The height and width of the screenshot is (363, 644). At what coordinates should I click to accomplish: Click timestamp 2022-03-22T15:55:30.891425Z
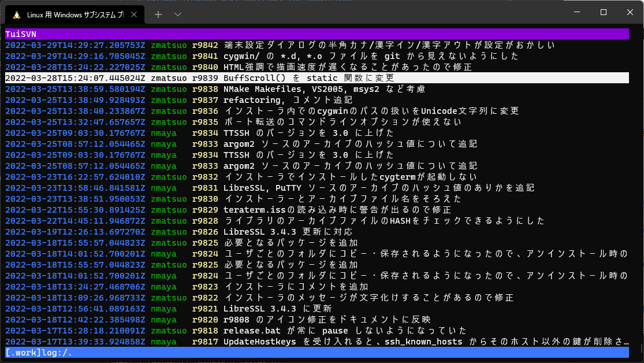pos(75,210)
